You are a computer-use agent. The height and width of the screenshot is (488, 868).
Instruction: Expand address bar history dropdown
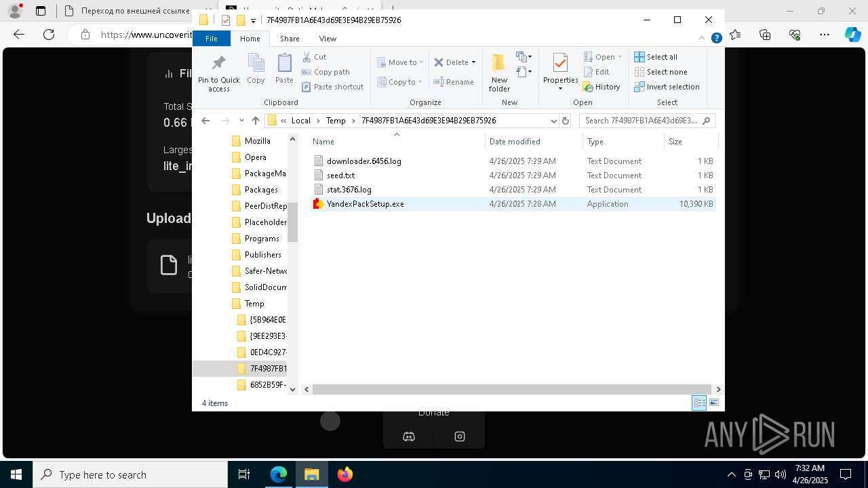click(x=553, y=121)
